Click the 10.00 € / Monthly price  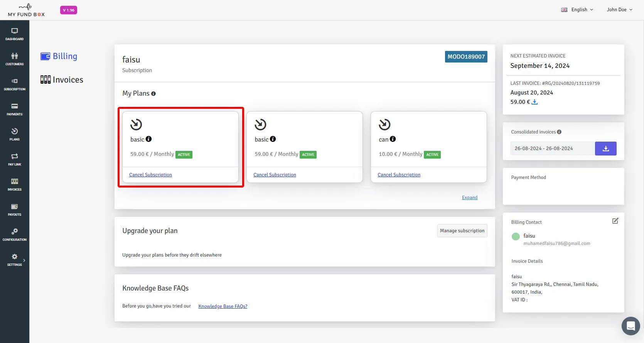click(x=401, y=154)
